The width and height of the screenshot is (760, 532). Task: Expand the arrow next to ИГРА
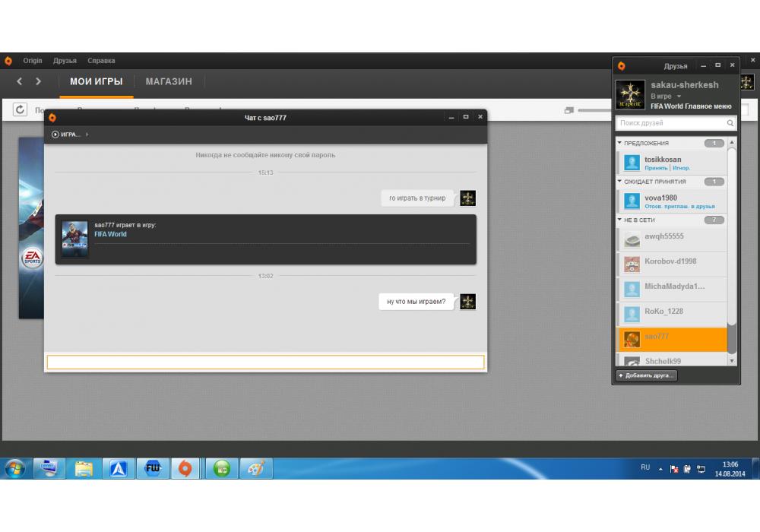87,135
